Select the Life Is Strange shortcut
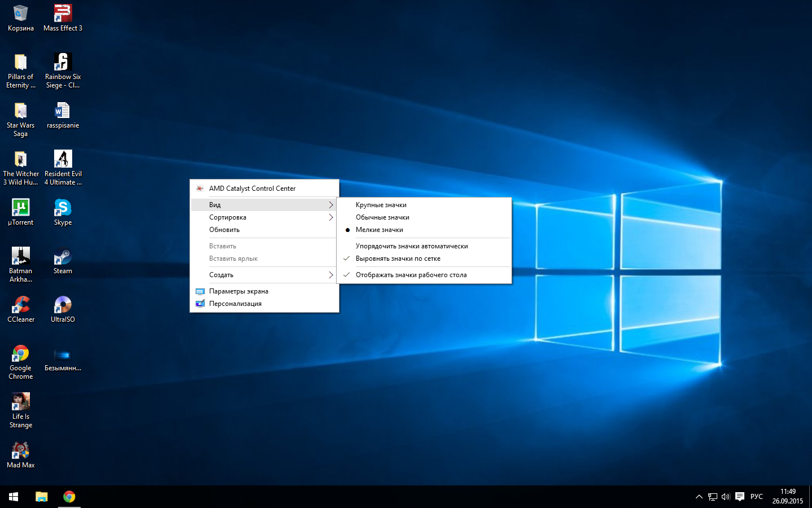The image size is (812, 508). tap(21, 411)
